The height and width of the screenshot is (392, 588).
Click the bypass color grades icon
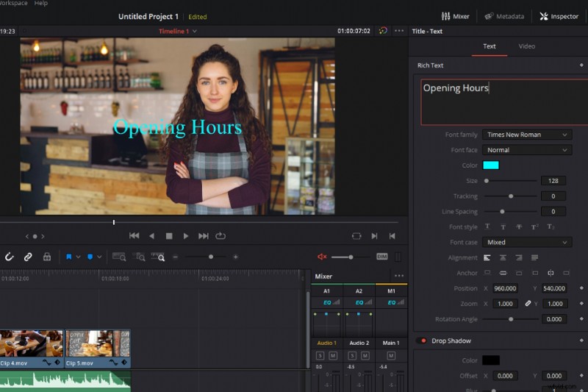pyautogui.click(x=383, y=31)
